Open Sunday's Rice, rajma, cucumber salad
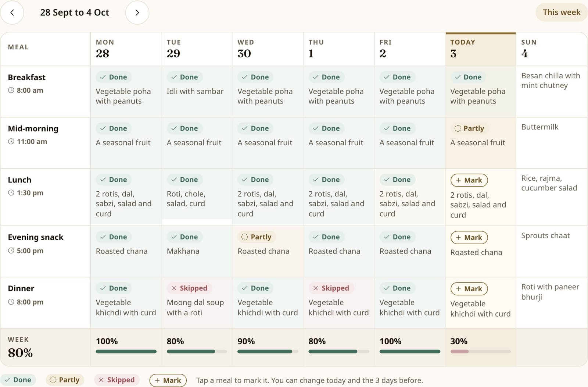Image resolution: width=588 pixels, height=387 pixels. pos(549,183)
